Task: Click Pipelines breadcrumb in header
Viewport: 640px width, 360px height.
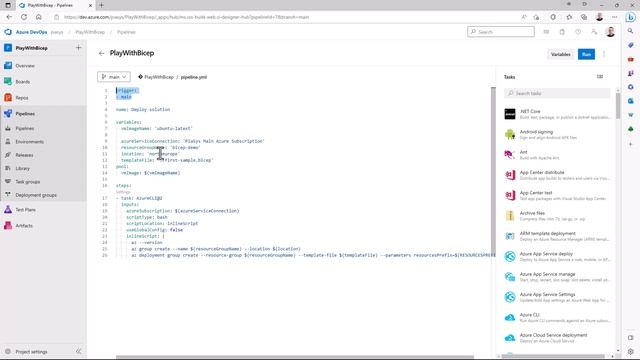Action: pyautogui.click(x=126, y=32)
